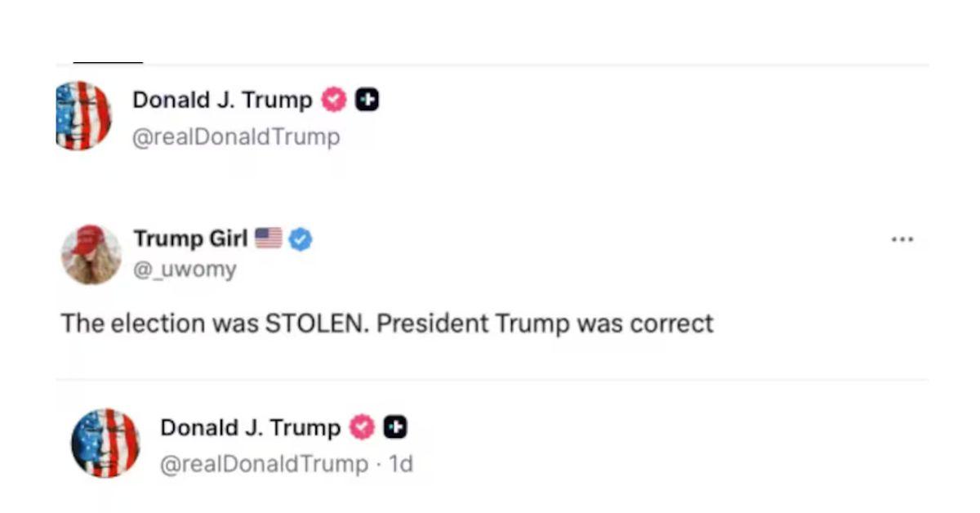Click the pink verified badge next to top Donald J. Trump name
Image resolution: width=980 pixels, height=513 pixels.
(332, 100)
